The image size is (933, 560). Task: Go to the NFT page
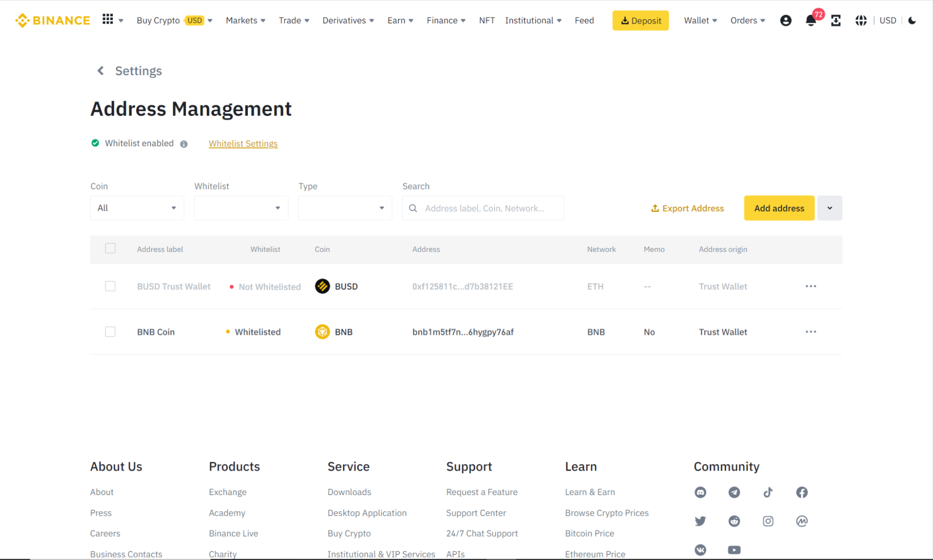pos(487,21)
